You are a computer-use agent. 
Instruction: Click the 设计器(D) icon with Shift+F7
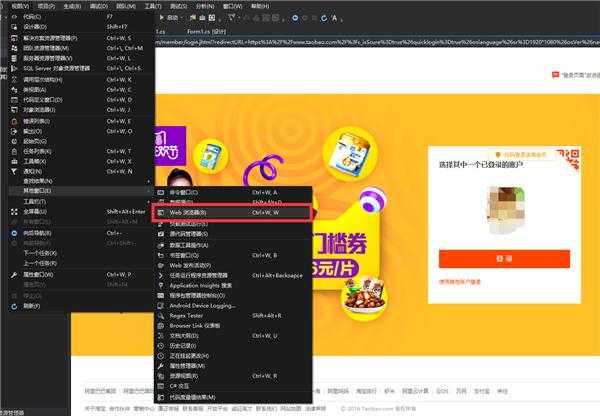click(14, 27)
